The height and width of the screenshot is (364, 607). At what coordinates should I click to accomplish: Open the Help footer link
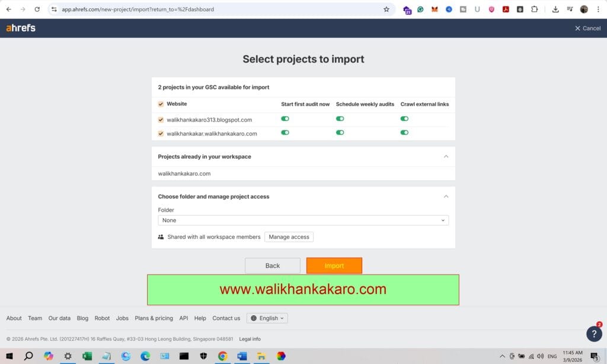coord(200,318)
